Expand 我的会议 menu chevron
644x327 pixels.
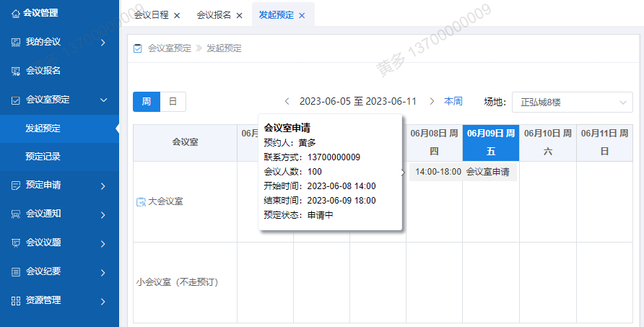(x=103, y=43)
